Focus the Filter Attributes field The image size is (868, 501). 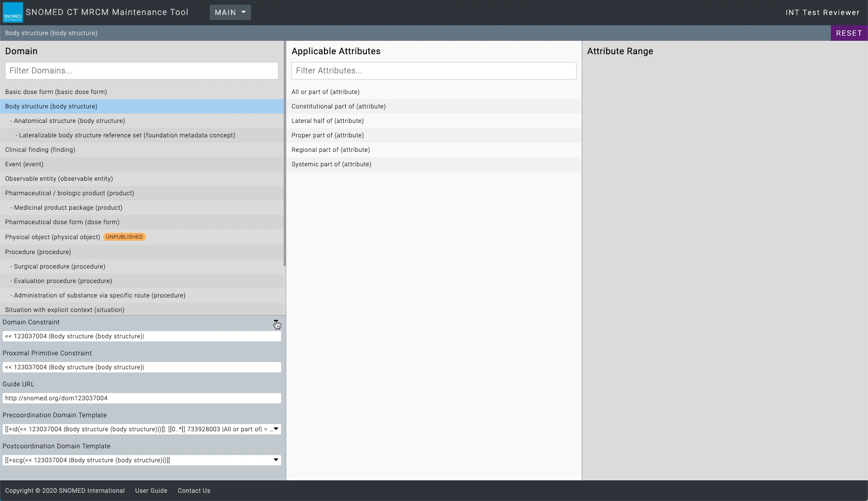pos(434,71)
